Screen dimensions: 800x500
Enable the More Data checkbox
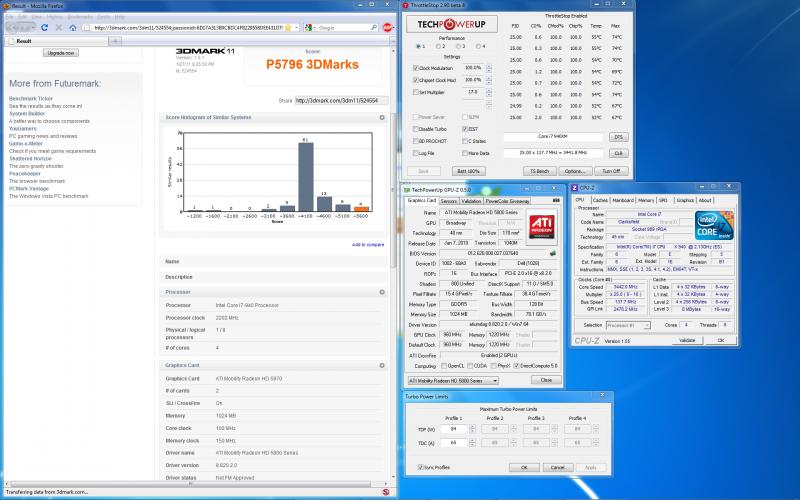(x=465, y=153)
